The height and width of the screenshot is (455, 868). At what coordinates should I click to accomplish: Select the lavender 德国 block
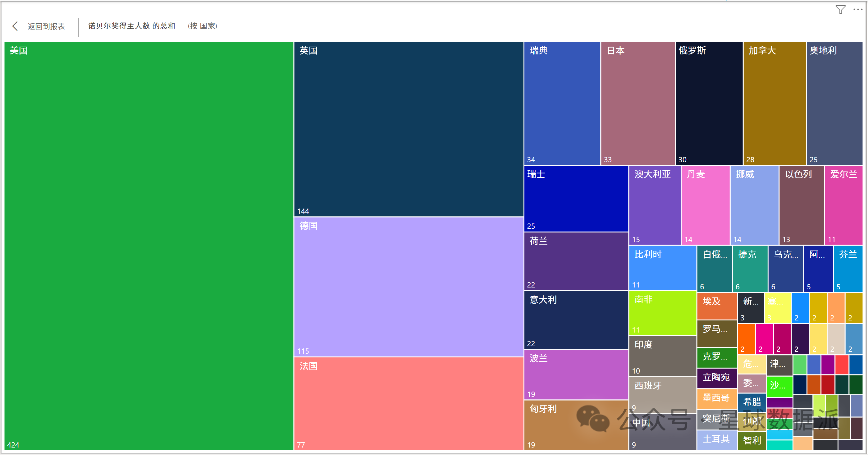click(409, 287)
